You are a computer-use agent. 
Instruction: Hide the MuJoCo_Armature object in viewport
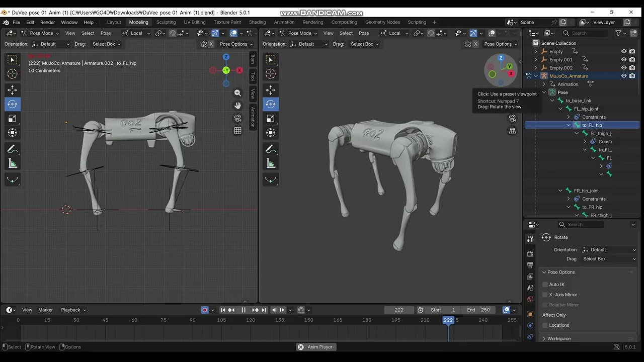point(624,76)
